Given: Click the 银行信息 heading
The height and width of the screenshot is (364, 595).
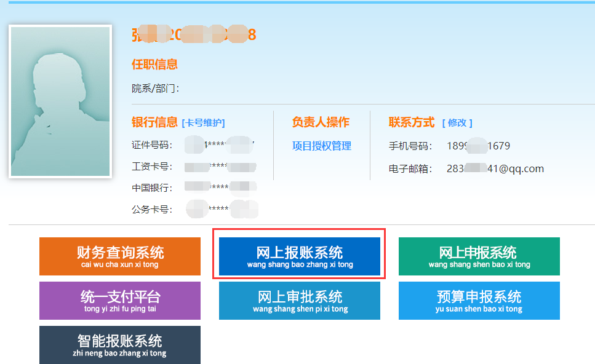Looking at the screenshot, I should [154, 122].
